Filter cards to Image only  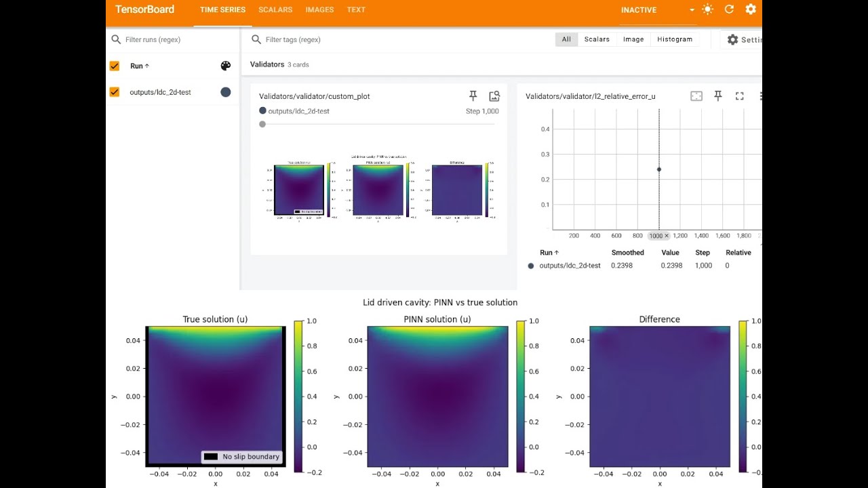[x=633, y=39]
